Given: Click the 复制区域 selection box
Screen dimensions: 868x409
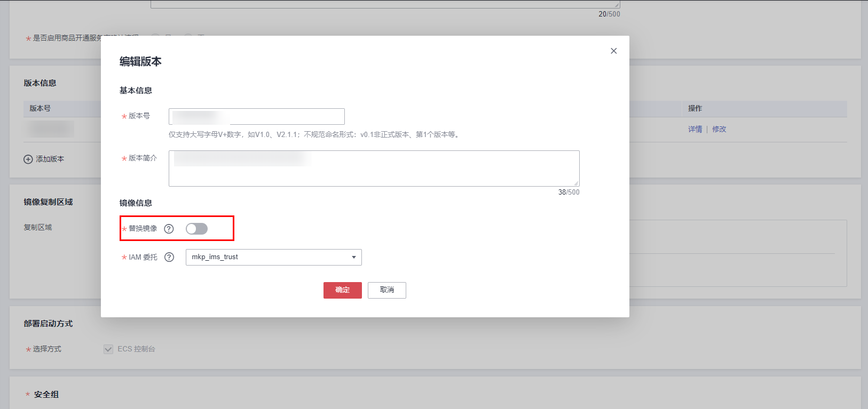Looking at the screenshot, I should coord(738,253).
